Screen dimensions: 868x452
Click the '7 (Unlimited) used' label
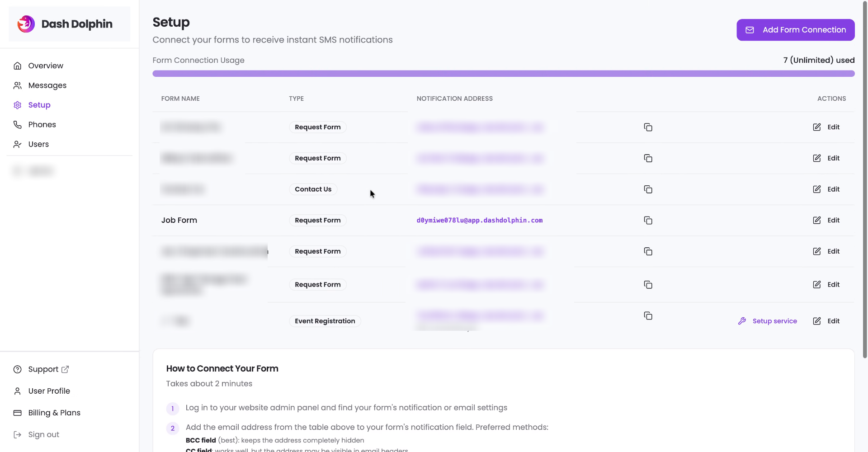819,60
